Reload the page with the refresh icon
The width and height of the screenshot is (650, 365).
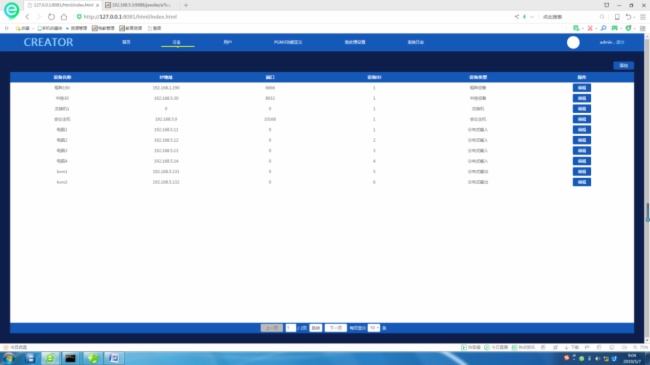click(x=51, y=17)
